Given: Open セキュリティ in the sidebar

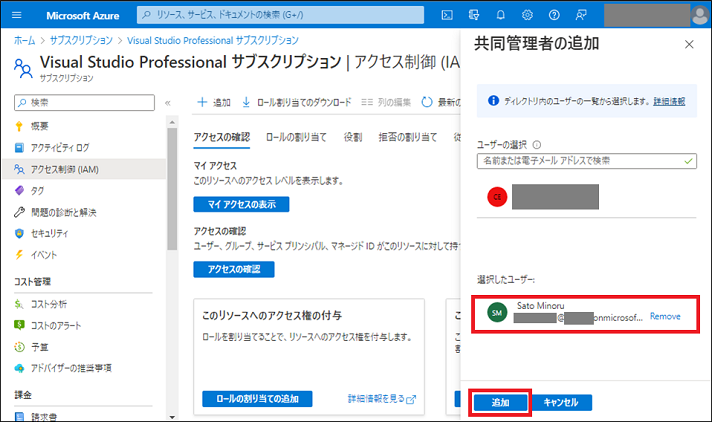Looking at the screenshot, I should click(x=49, y=233).
